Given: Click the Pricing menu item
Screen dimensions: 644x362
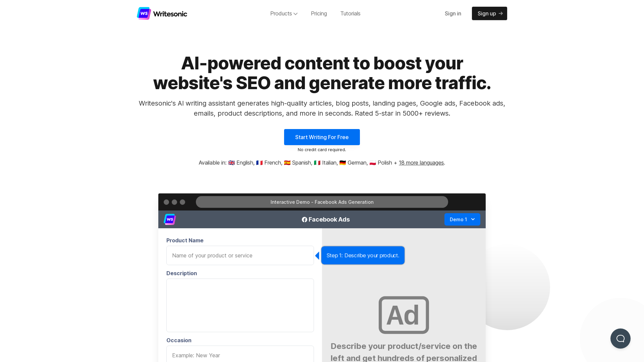Looking at the screenshot, I should (318, 13).
